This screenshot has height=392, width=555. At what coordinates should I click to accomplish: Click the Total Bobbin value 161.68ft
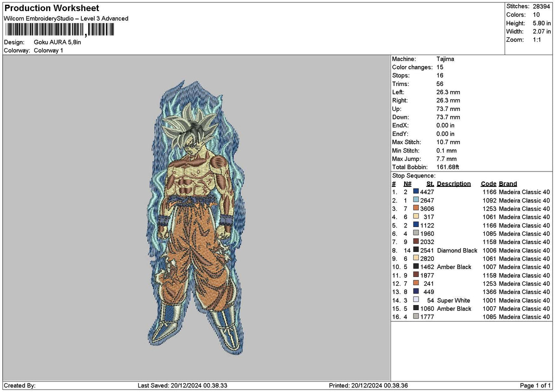point(448,167)
